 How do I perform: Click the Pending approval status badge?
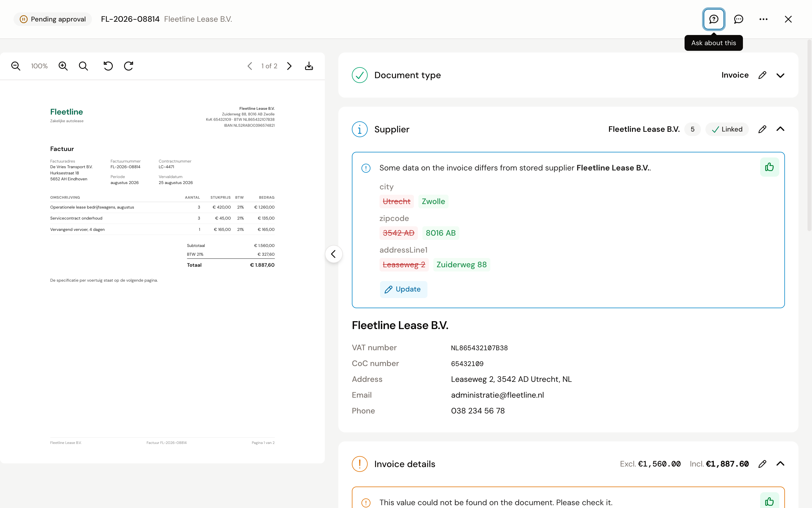pyautogui.click(x=53, y=19)
